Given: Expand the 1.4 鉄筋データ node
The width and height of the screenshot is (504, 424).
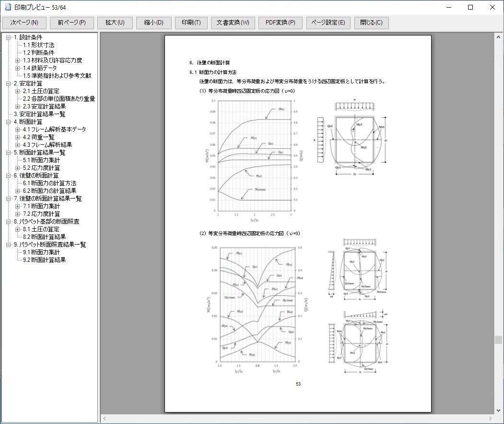Looking at the screenshot, I should click(18, 68).
